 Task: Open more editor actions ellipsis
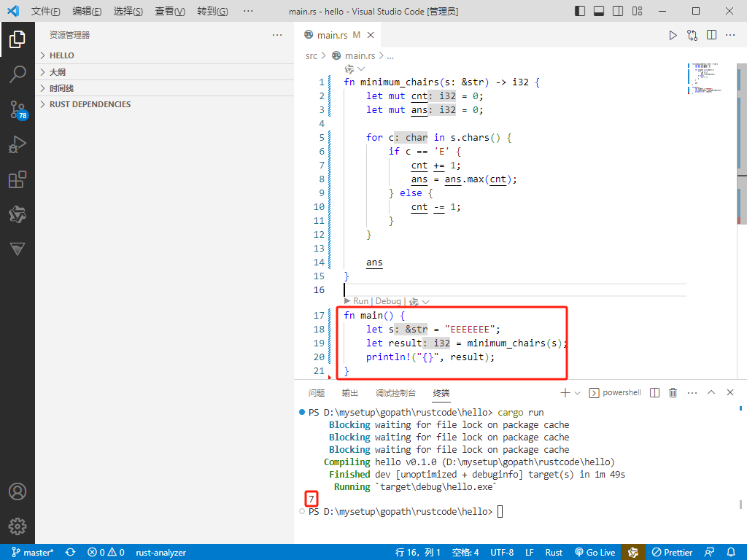point(730,35)
